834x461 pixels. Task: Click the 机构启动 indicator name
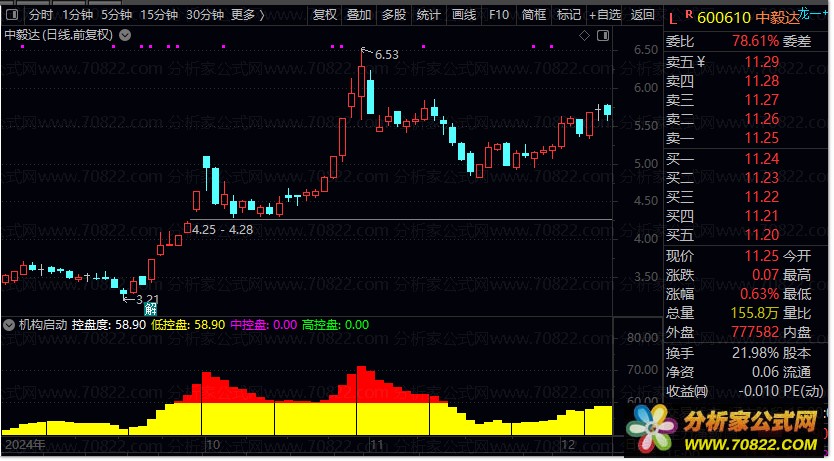point(43,325)
